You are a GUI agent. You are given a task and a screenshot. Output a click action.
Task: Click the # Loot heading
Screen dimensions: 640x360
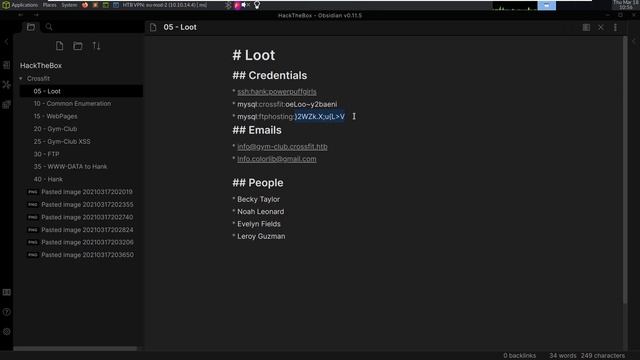pyautogui.click(x=253, y=55)
